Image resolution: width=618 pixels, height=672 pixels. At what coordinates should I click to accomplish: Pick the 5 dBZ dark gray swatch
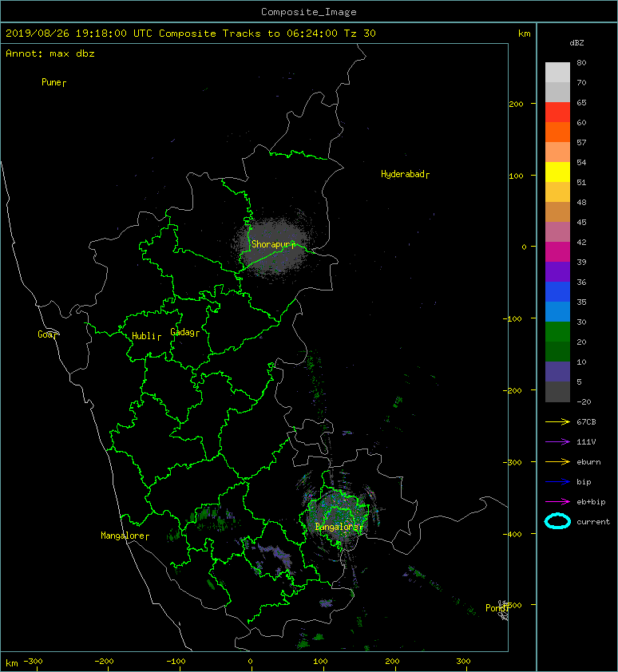557,392
